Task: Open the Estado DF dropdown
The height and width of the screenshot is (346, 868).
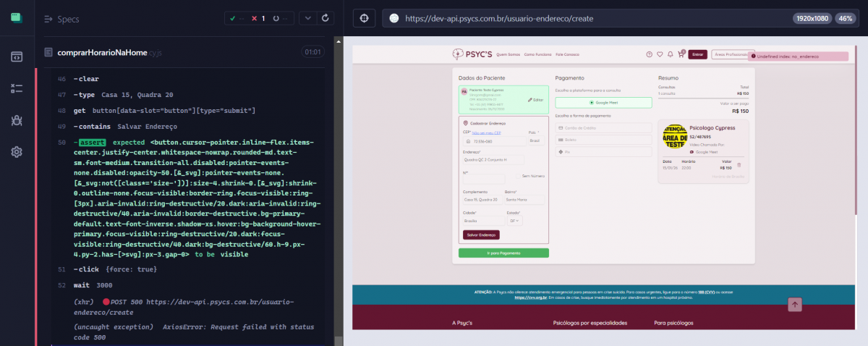Action: 514,221
